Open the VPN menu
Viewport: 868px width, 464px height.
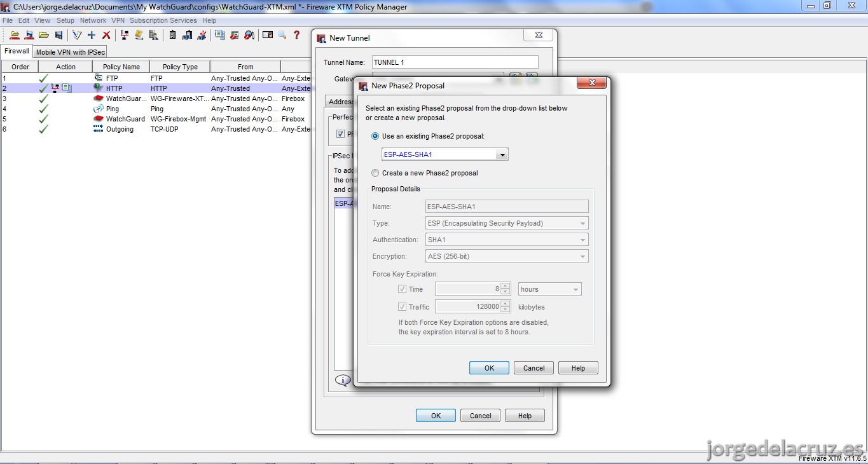click(118, 20)
